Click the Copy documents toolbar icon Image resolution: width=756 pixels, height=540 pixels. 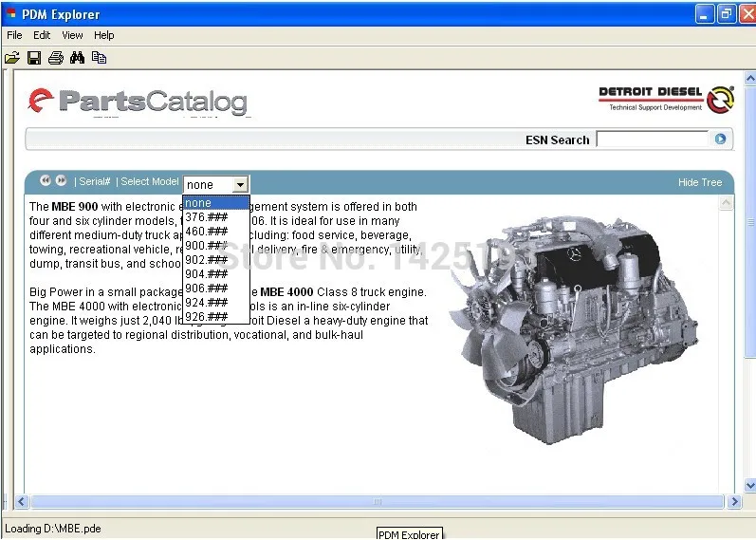pos(99,58)
